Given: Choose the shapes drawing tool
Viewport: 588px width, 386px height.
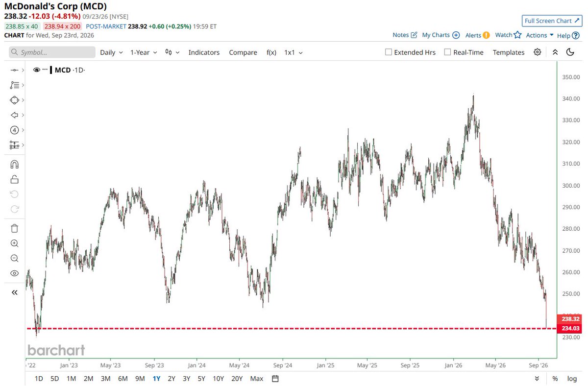Looking at the screenshot, I should tap(14, 100).
